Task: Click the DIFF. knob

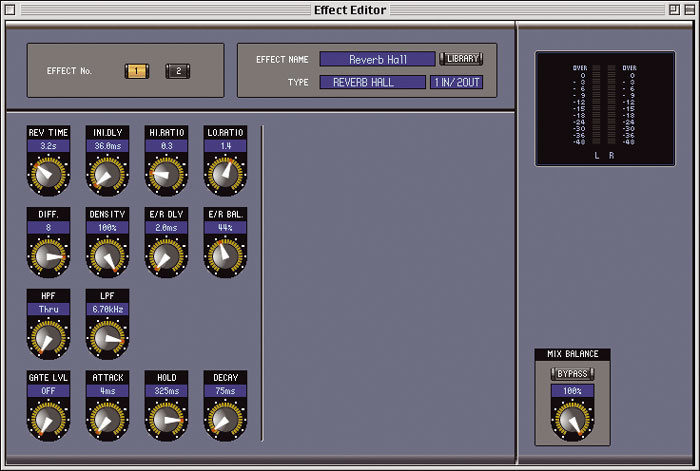Action: click(47, 258)
